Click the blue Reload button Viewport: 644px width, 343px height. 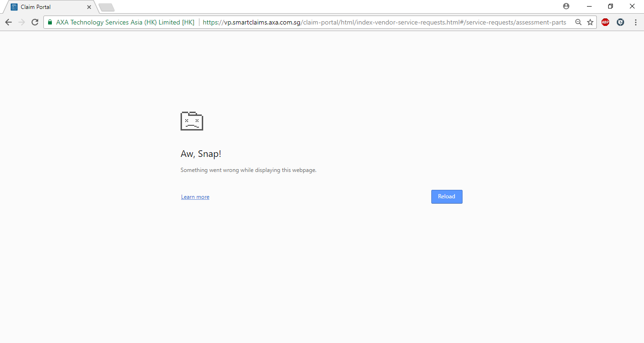tap(446, 196)
